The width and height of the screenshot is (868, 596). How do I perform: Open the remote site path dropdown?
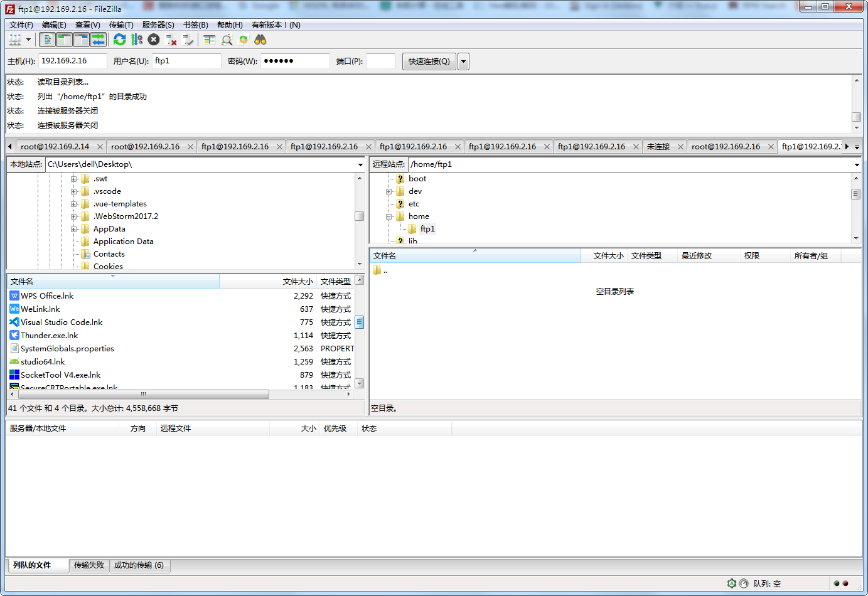tap(857, 164)
